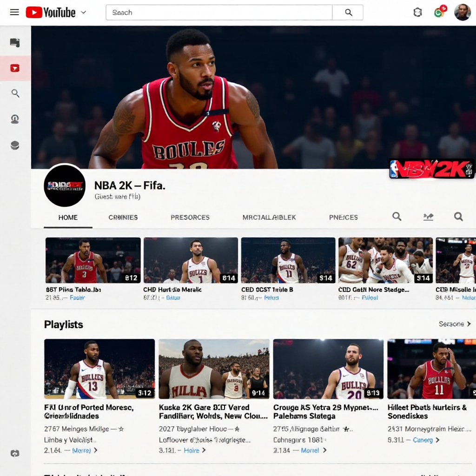Click first magnifier icon in channel tab bar
This screenshot has height=476, width=476.
(397, 217)
